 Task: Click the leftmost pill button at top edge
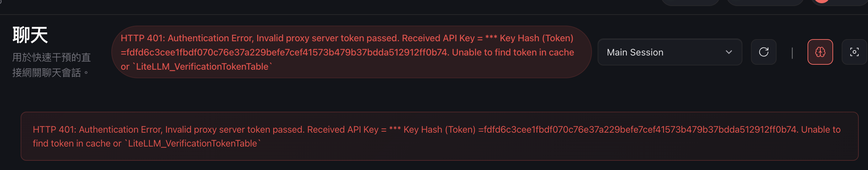point(690,2)
